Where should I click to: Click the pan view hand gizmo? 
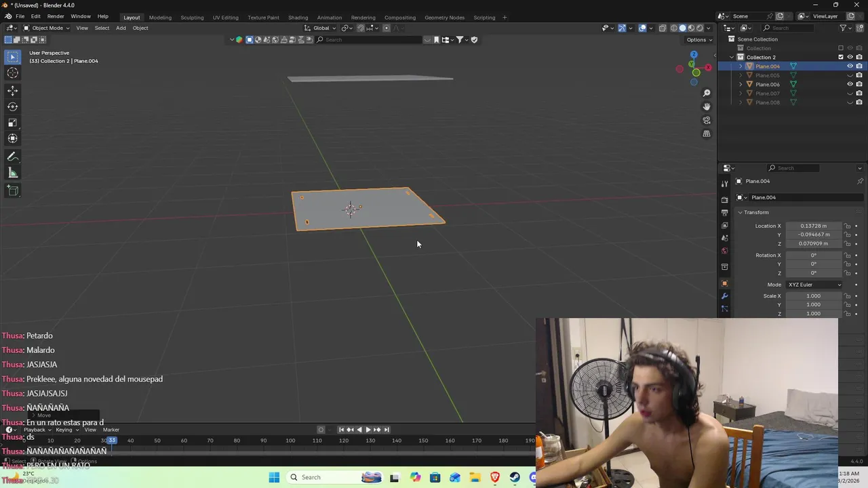click(707, 106)
